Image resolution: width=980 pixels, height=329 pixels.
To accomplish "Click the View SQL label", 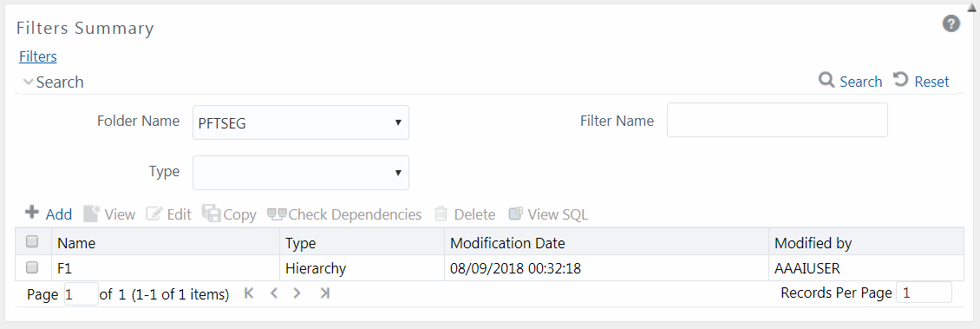I will click(x=558, y=214).
